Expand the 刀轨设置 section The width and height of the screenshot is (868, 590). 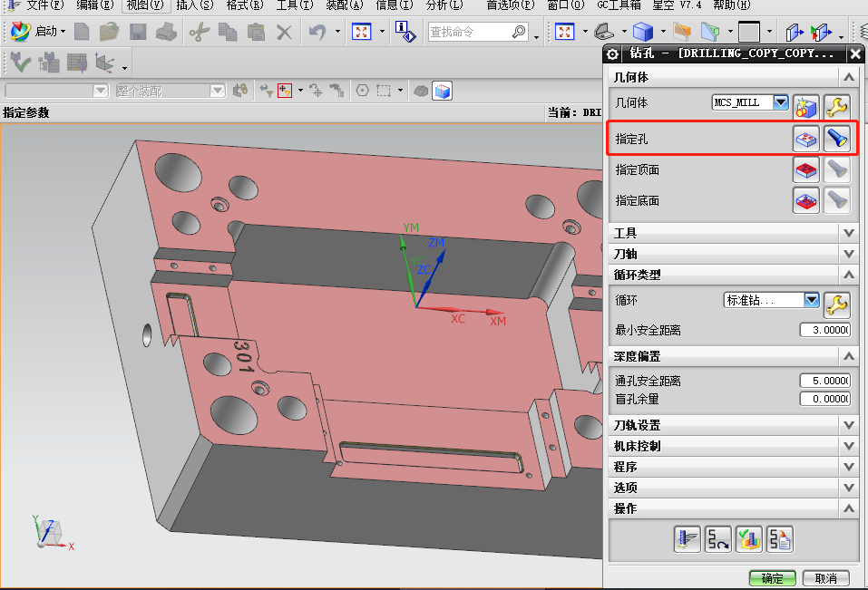click(848, 425)
